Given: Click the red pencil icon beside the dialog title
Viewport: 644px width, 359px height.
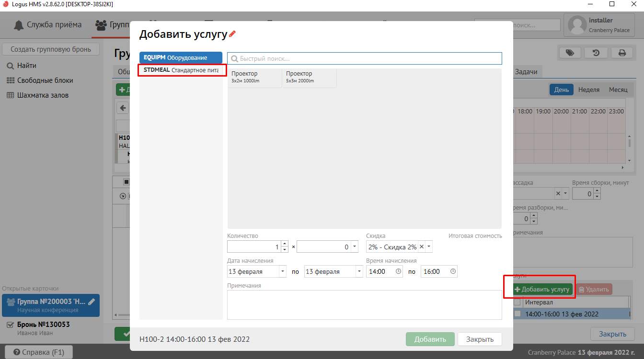Looking at the screenshot, I should (232, 34).
